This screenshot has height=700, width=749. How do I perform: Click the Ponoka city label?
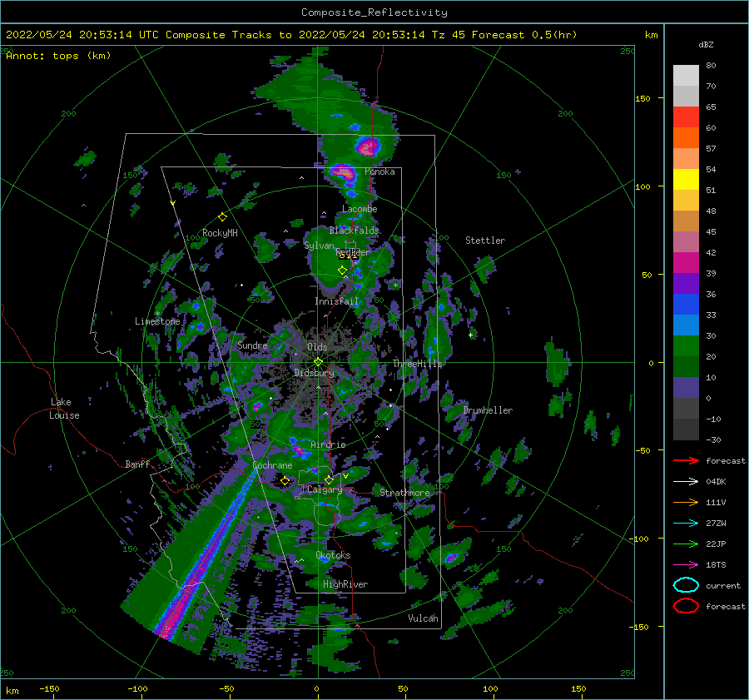pos(379,171)
